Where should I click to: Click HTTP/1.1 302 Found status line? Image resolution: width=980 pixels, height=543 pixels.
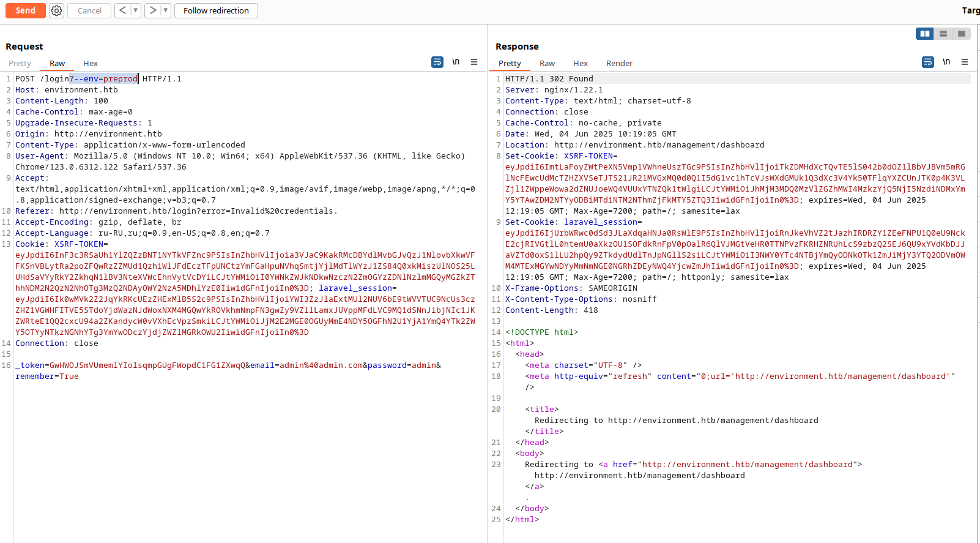[549, 78]
